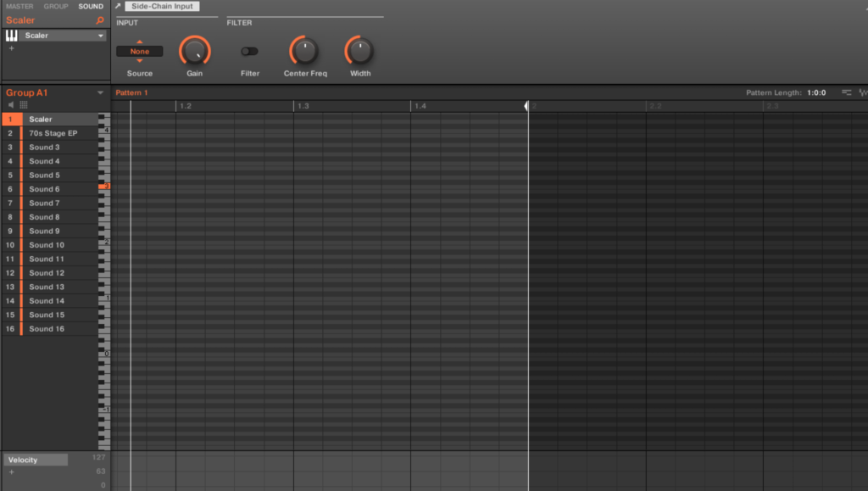Click the piano keys plug-in icon

(x=12, y=36)
